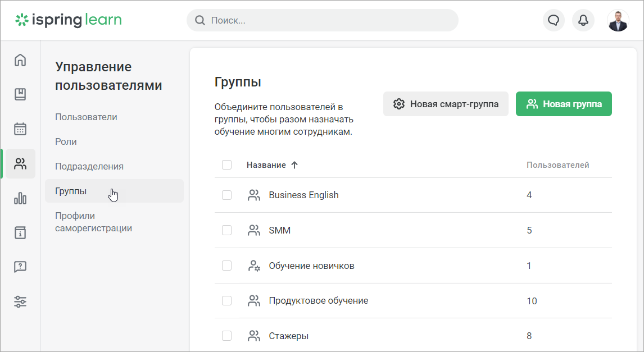Open the calendar icon in the sidebar

(20, 129)
